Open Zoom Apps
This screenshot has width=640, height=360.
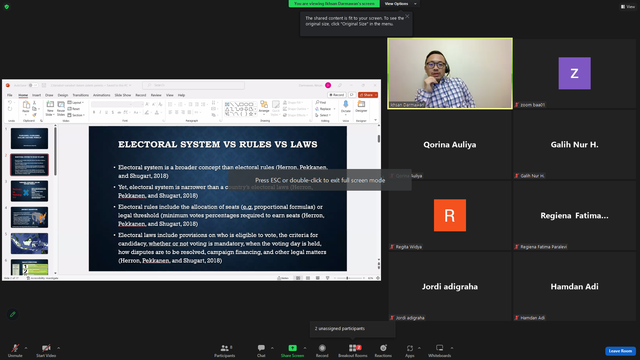pos(410,350)
